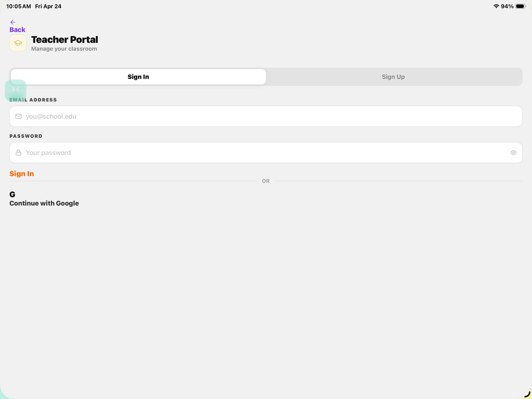Screen dimensions: 532x399
Task: Tap the envelope icon in email field
Action: (18, 116)
